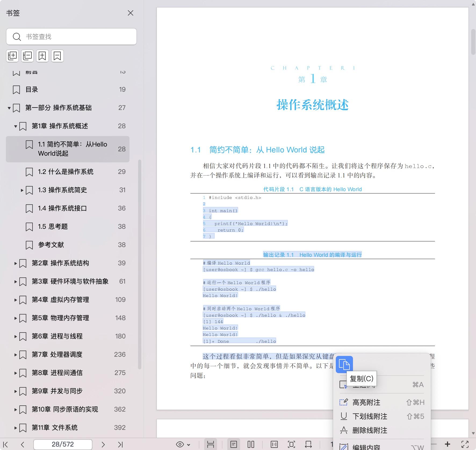
Task: Toggle fit page to window
Action: tap(291, 444)
